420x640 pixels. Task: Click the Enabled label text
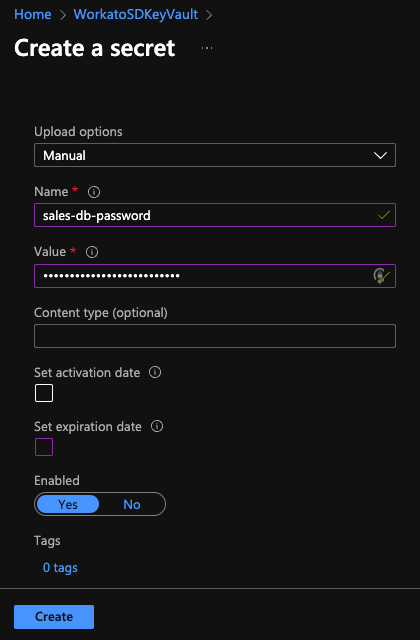(57, 480)
